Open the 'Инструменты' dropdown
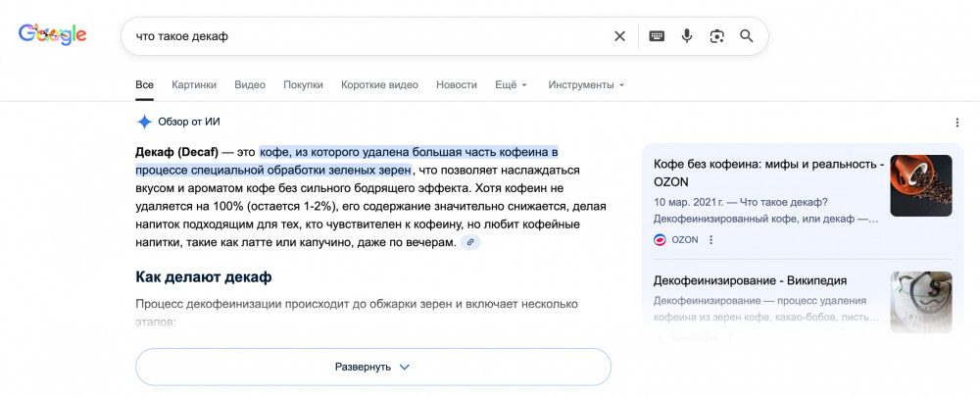 586,85
